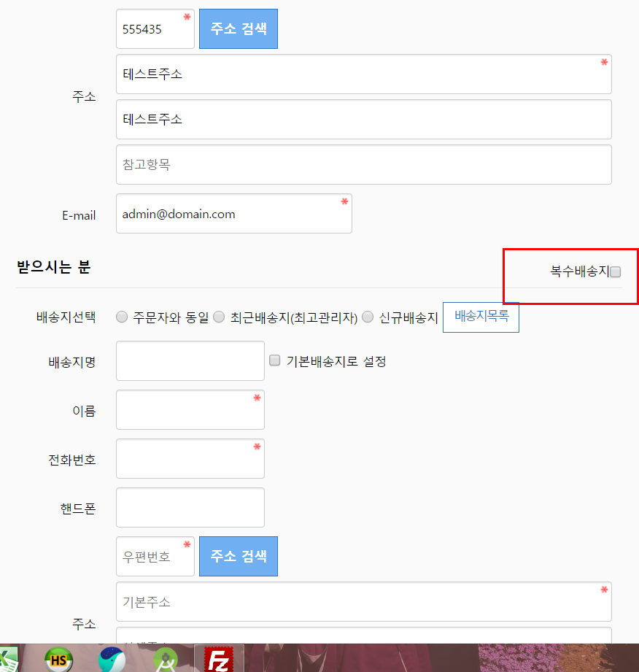The height and width of the screenshot is (672, 639).
Task: Select the 신규배송지 radio button
Action: tap(368, 316)
